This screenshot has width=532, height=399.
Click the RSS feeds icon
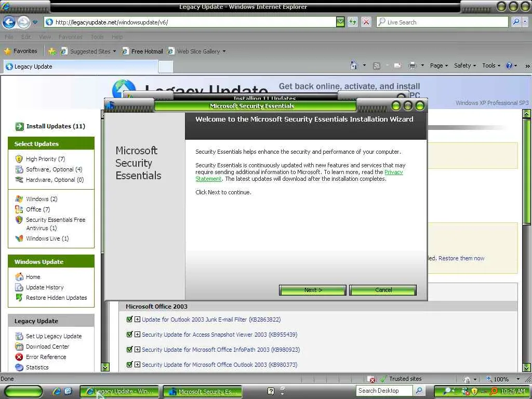click(x=376, y=65)
